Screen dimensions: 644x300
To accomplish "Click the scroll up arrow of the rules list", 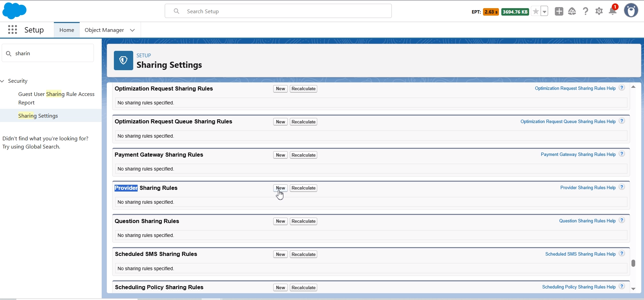I will click(633, 87).
